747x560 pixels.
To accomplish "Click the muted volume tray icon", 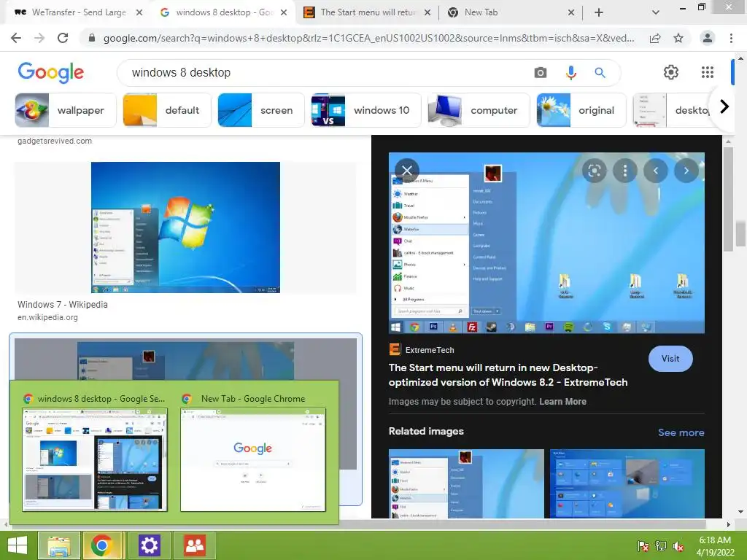I will point(678,545).
